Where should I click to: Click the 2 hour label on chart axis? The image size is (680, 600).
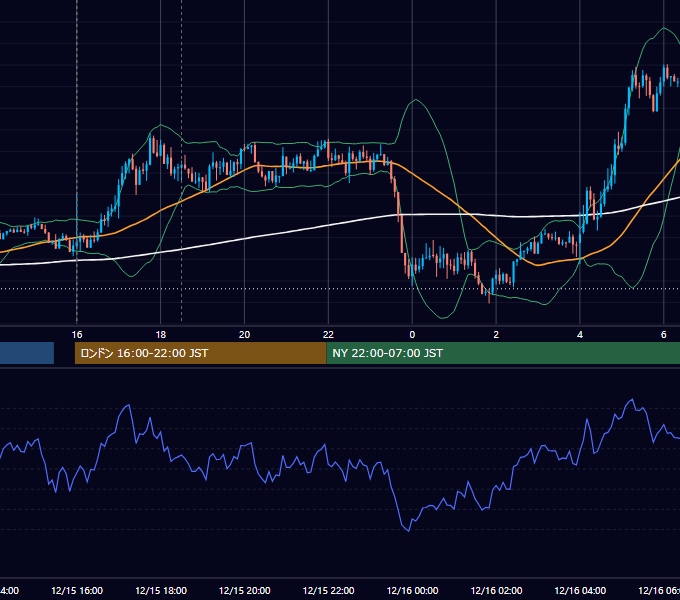coord(496,335)
